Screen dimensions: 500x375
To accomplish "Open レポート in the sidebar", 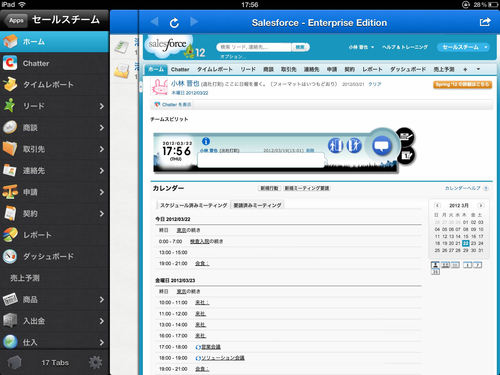I will (54, 235).
